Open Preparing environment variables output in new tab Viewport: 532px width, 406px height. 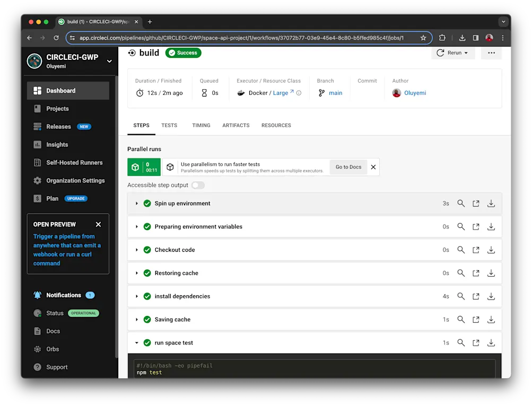[x=476, y=226]
